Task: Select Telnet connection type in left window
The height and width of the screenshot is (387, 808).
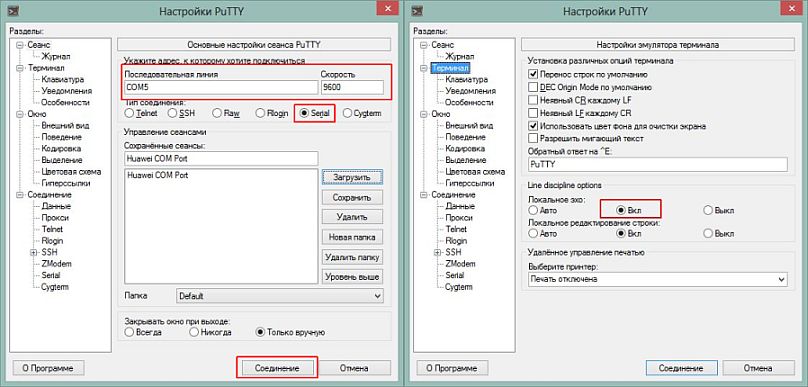Action: coord(129,113)
